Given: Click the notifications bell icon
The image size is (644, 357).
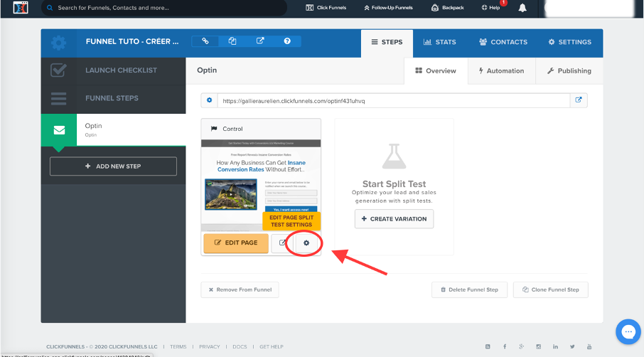Looking at the screenshot, I should click(522, 8).
